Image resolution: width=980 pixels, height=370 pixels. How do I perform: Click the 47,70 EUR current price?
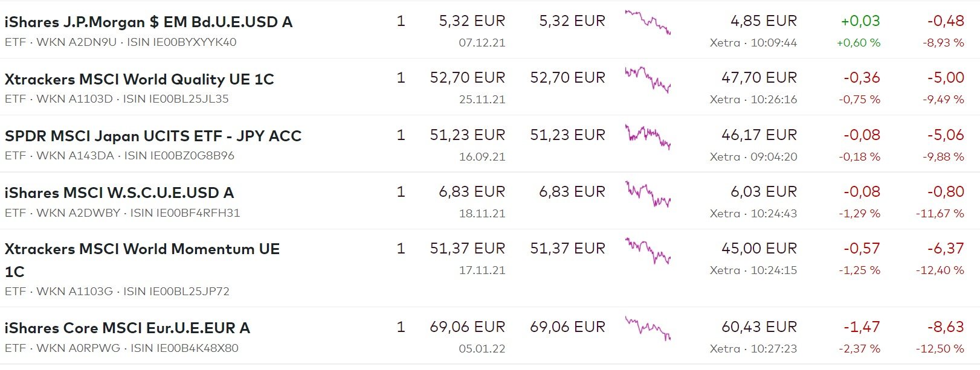pyautogui.click(x=759, y=78)
